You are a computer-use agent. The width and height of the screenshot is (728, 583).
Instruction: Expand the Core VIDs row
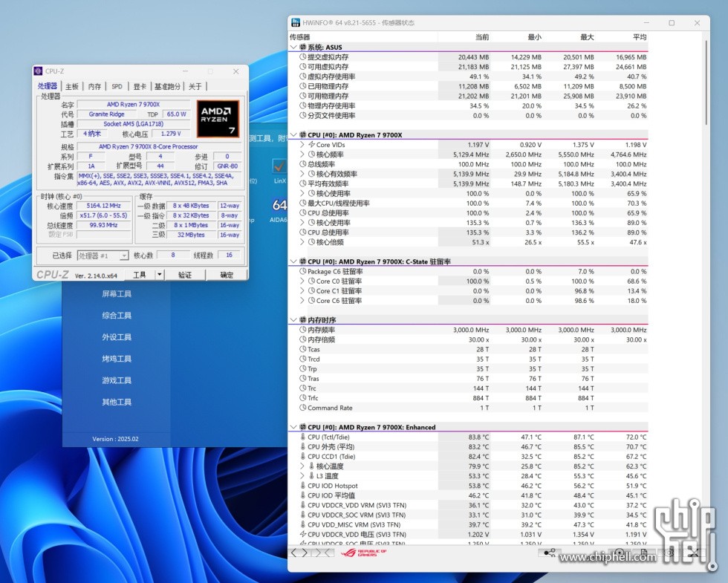(x=302, y=144)
